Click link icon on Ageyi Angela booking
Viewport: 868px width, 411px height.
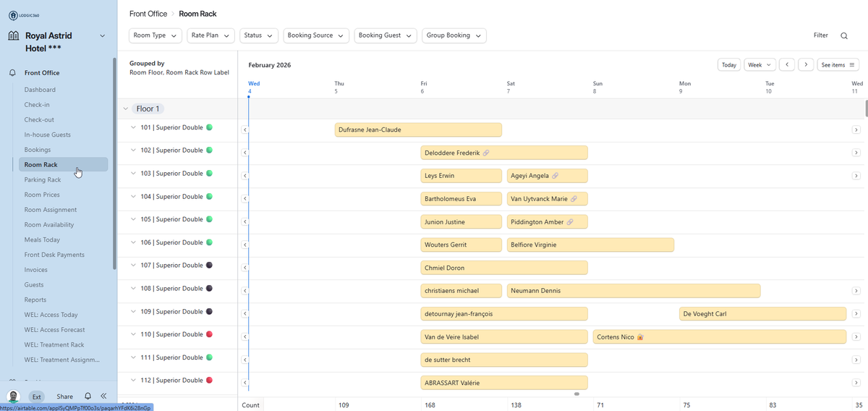point(555,176)
